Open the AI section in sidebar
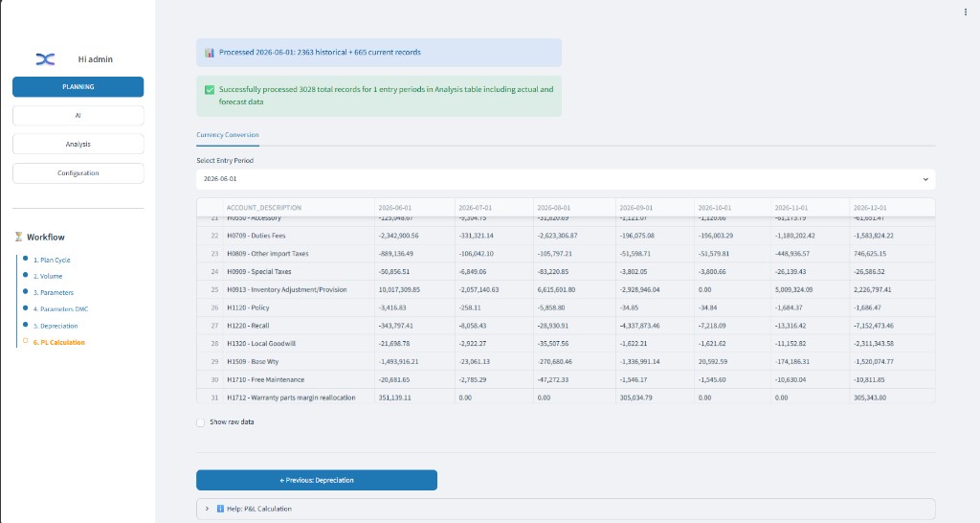The width and height of the screenshot is (980, 523). [78, 116]
